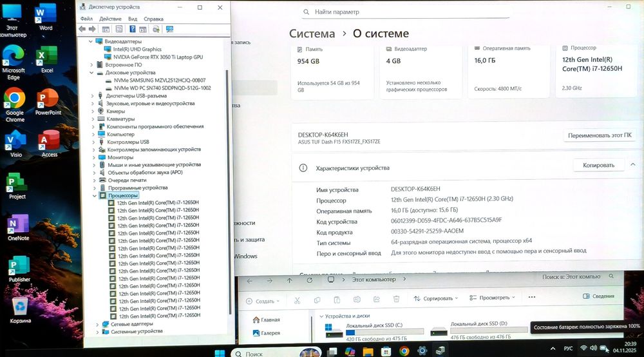Click the green-arrow update driver toolbar icon

coord(156,29)
